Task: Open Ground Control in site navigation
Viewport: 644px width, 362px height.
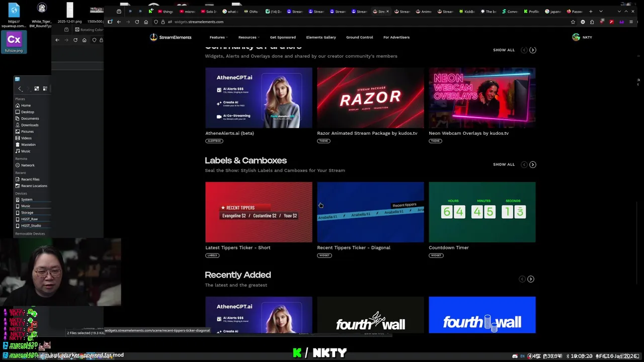Action: point(360,37)
